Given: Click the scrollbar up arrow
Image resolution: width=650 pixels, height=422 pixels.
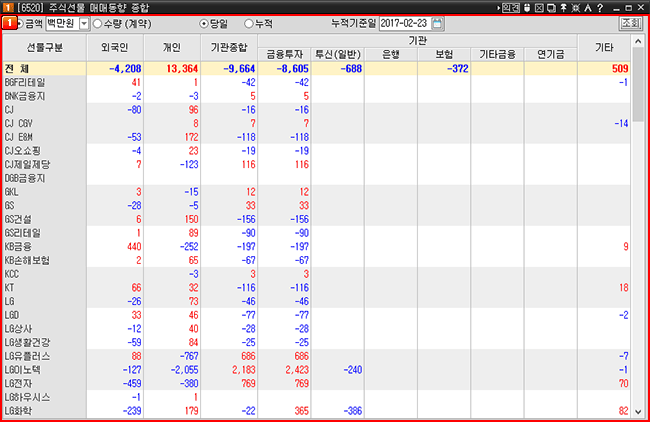Looking at the screenshot, I should [638, 41].
